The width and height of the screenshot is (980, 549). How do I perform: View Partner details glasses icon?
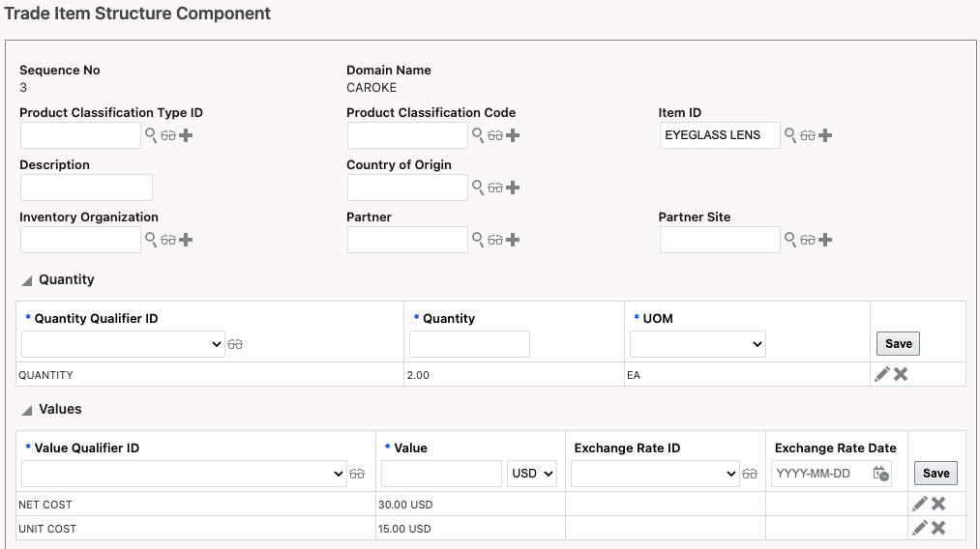point(495,240)
